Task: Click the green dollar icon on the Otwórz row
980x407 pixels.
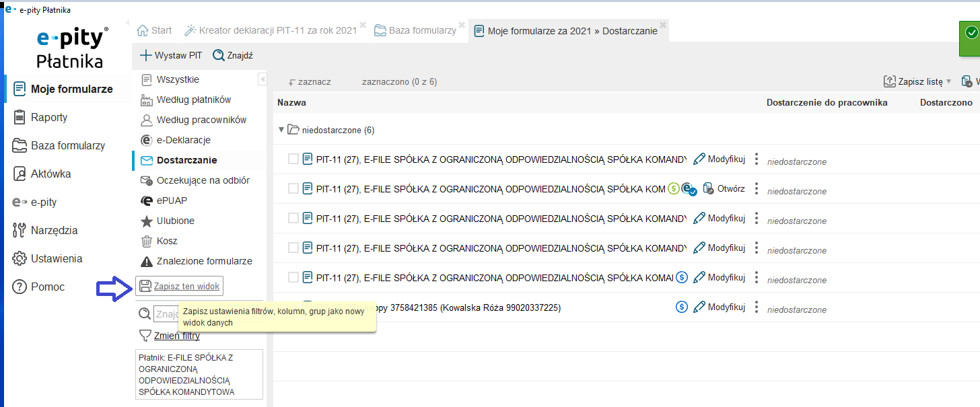Action: (x=674, y=189)
